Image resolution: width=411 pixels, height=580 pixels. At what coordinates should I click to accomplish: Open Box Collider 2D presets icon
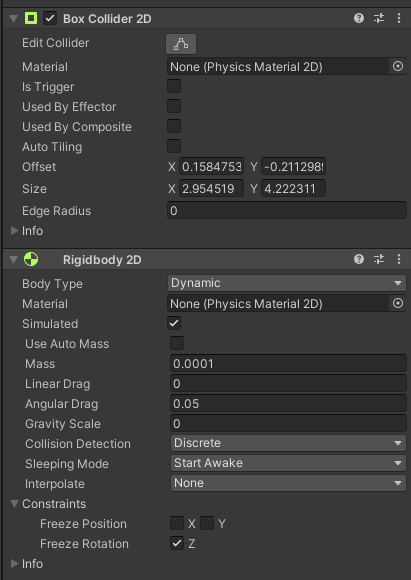click(379, 18)
